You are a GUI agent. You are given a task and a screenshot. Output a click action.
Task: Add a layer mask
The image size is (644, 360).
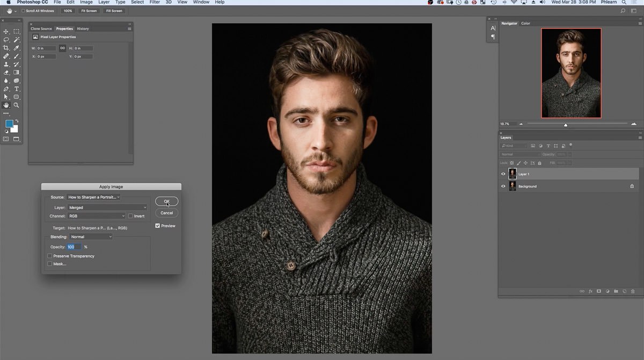pyautogui.click(x=599, y=291)
